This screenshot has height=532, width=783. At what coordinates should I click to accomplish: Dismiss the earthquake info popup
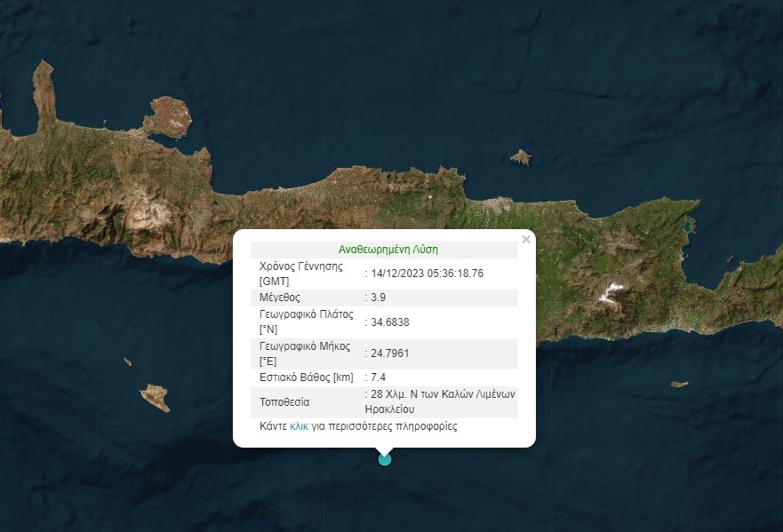click(x=527, y=238)
